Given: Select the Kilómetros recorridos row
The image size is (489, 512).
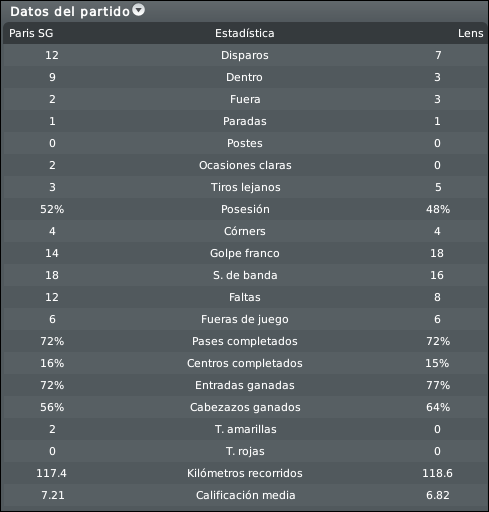Looking at the screenshot, I should coord(245,473).
